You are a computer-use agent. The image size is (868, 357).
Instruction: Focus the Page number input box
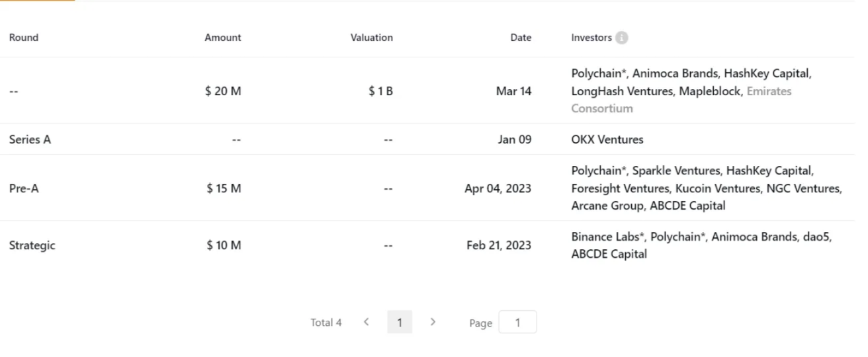point(517,323)
